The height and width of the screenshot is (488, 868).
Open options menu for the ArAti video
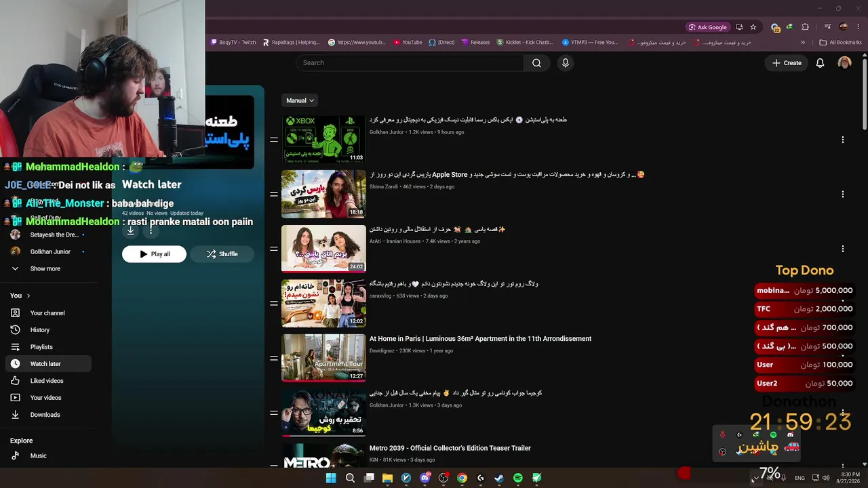point(843,249)
